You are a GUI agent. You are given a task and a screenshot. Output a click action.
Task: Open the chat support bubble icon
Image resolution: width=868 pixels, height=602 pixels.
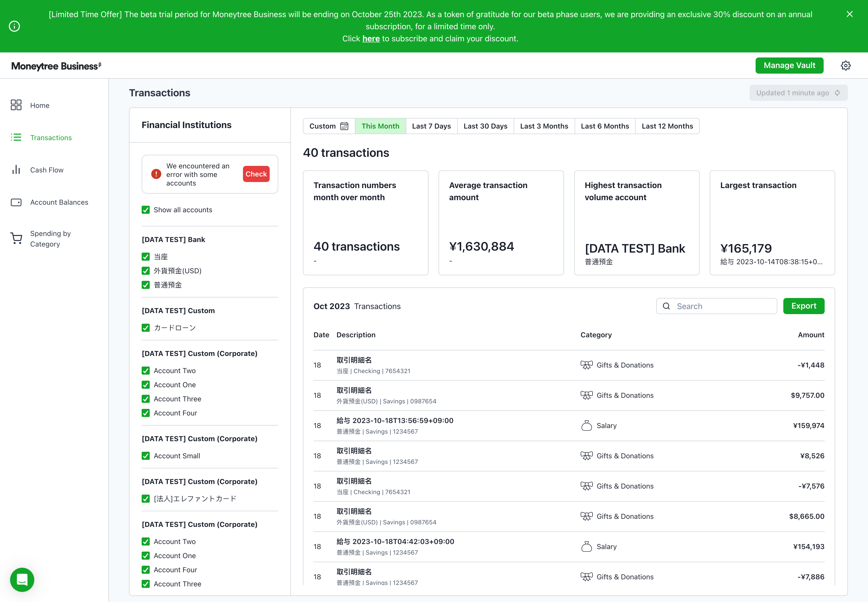(x=22, y=579)
